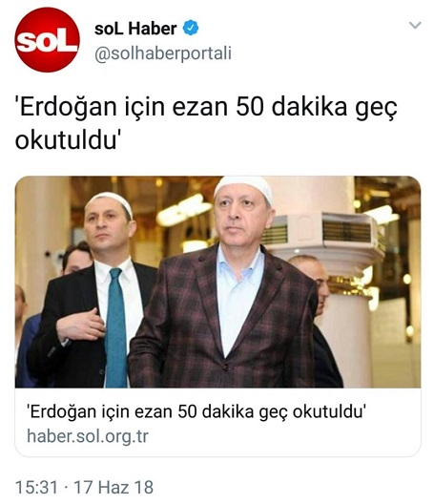Follow the haber.sol.org.tr domain link
This screenshot has width=434, height=504.
(x=88, y=436)
